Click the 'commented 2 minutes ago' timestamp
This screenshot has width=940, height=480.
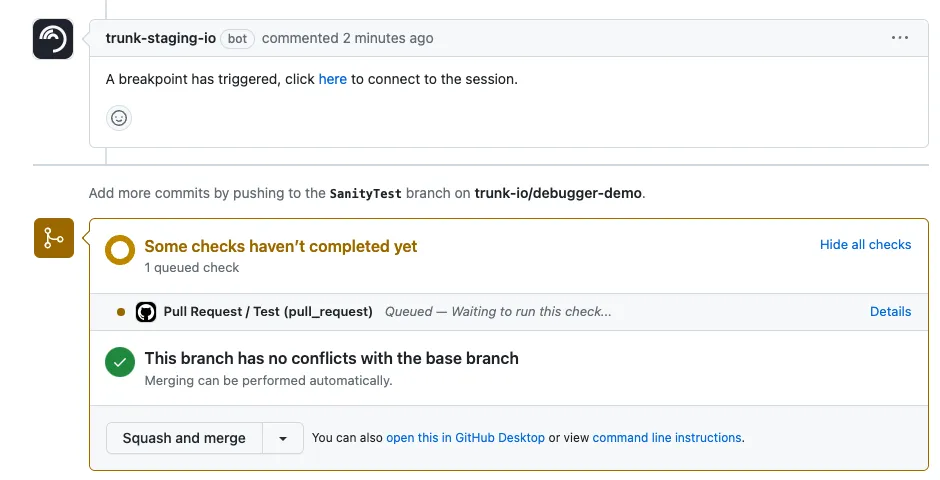tap(348, 38)
